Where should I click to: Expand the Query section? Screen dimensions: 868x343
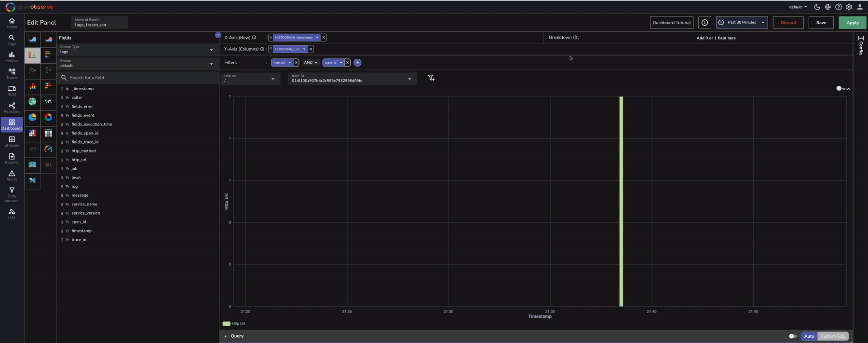(x=226, y=336)
